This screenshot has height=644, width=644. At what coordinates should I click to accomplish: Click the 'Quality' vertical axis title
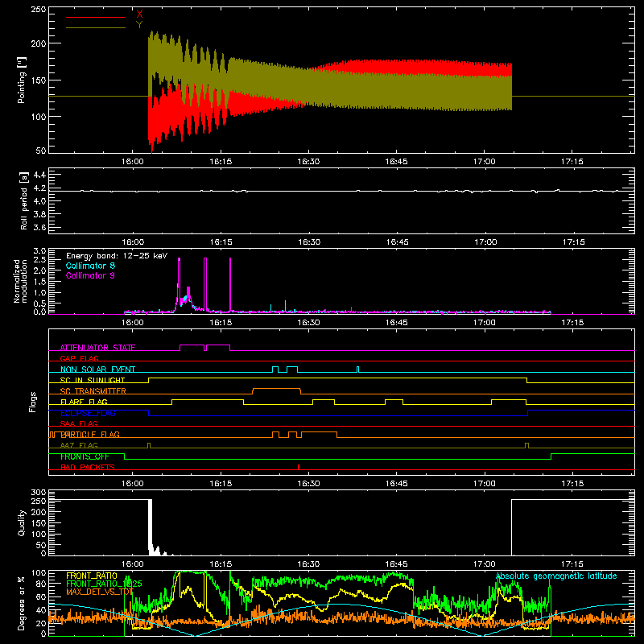coord(22,522)
